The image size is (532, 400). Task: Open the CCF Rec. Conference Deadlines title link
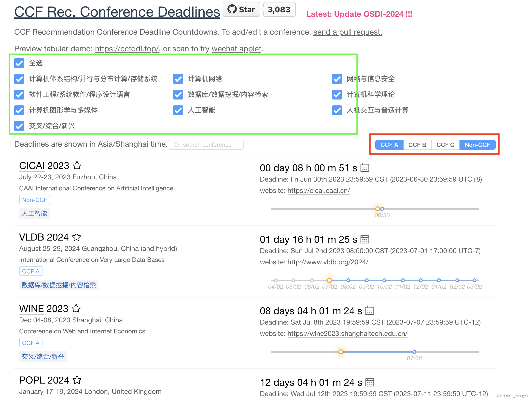pyautogui.click(x=117, y=12)
